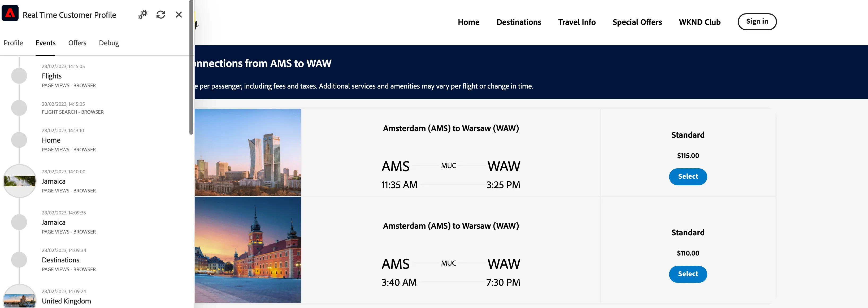
Task: Open Special Offers in the top menu
Action: pyautogui.click(x=637, y=22)
